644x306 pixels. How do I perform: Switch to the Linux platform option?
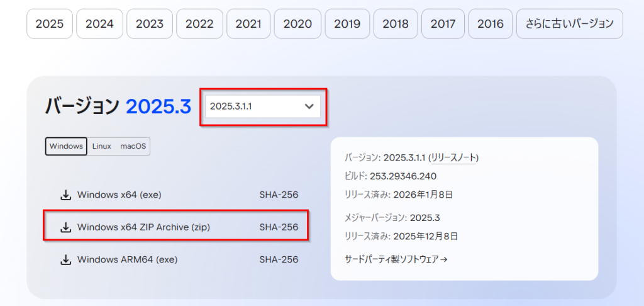[101, 146]
